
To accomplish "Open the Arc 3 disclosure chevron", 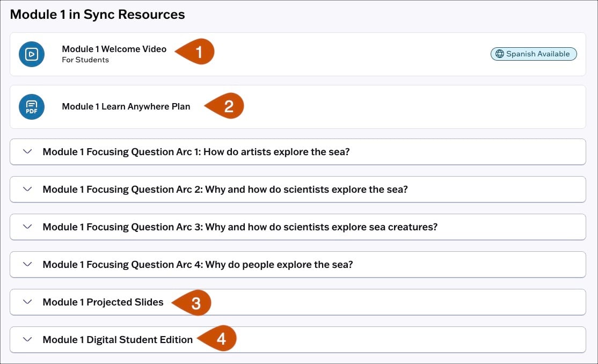I will click(27, 227).
